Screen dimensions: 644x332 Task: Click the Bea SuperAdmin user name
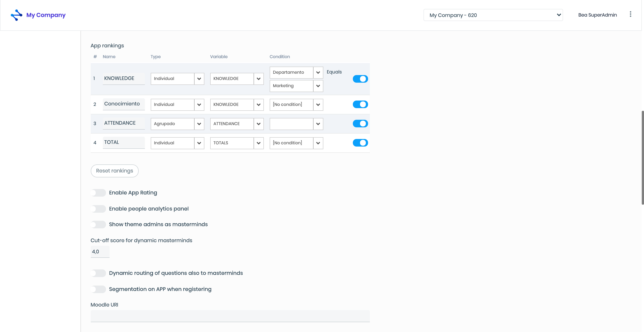(x=597, y=15)
